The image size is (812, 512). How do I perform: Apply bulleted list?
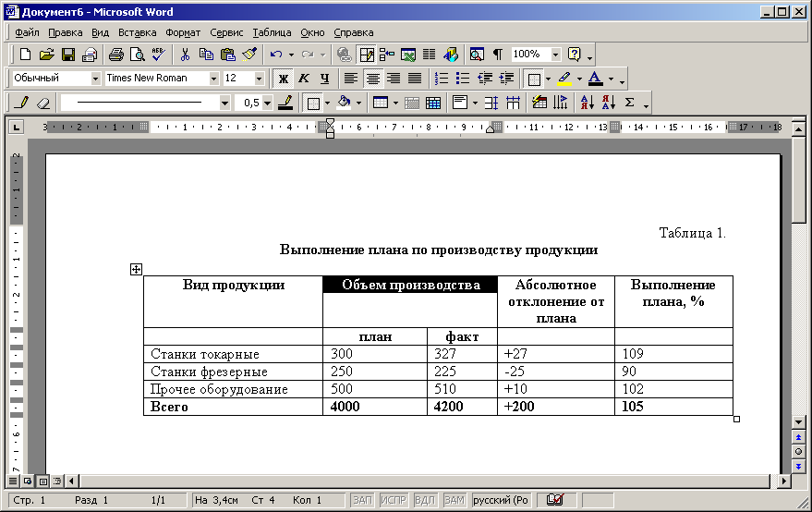463,79
